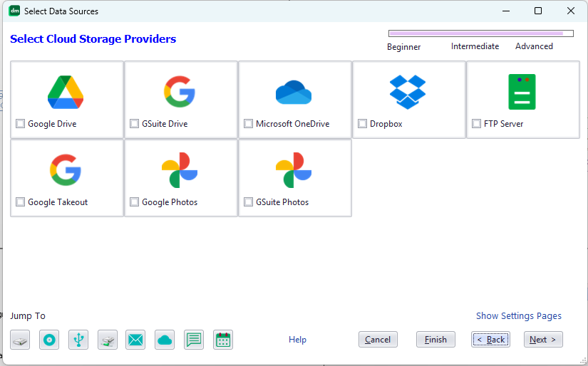
Task: Click the Finish button
Action: [x=435, y=340]
